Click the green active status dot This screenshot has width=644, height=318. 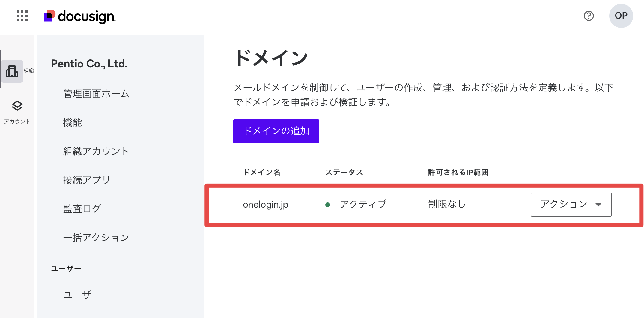click(328, 205)
